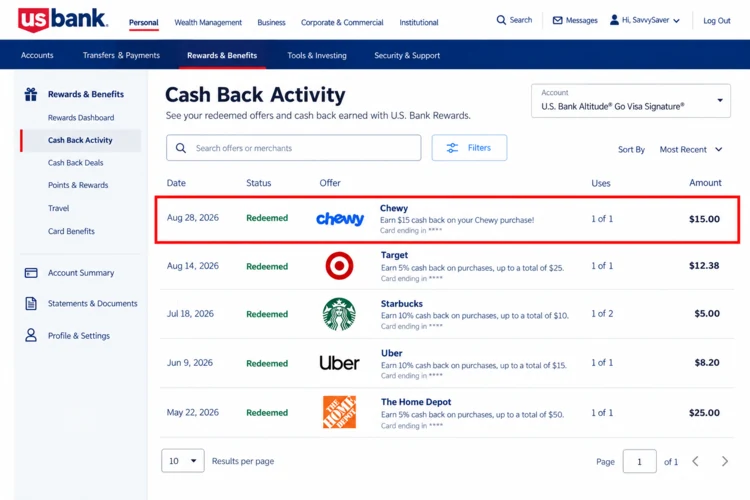Image resolution: width=750 pixels, height=500 pixels.
Task: Go to next page arrow
Action: click(x=725, y=461)
